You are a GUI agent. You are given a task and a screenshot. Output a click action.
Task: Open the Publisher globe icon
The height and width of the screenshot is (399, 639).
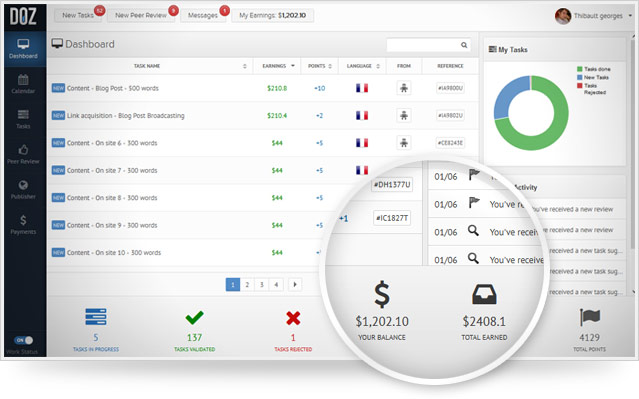coord(23,185)
